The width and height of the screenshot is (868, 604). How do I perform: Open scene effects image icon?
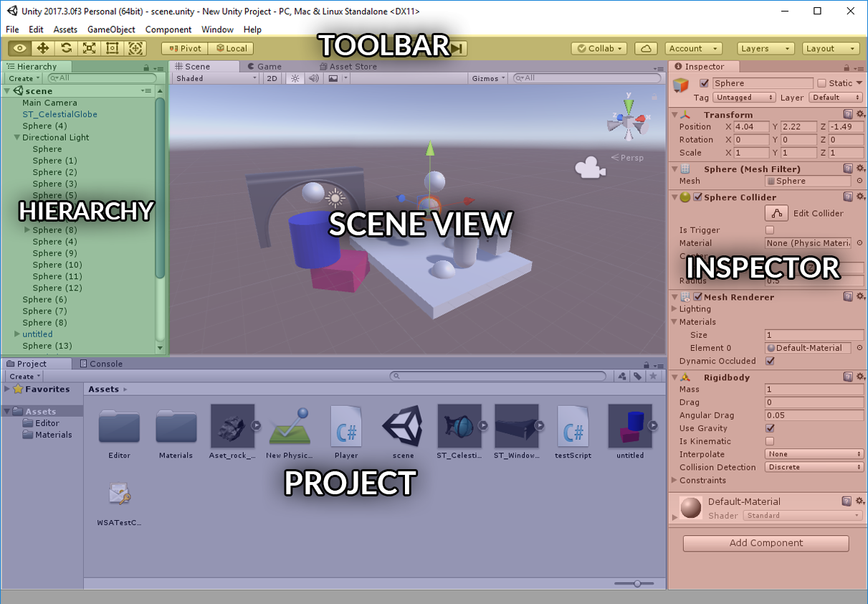tap(333, 78)
